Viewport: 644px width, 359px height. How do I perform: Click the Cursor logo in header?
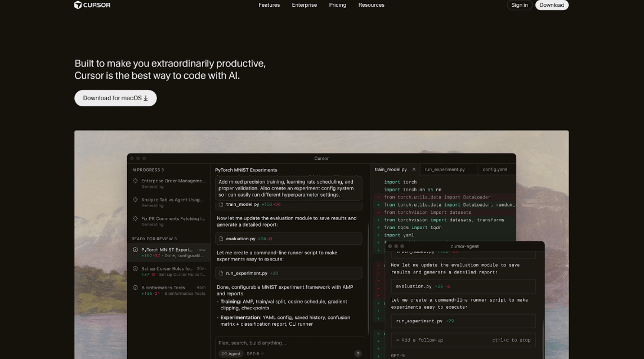92,5
